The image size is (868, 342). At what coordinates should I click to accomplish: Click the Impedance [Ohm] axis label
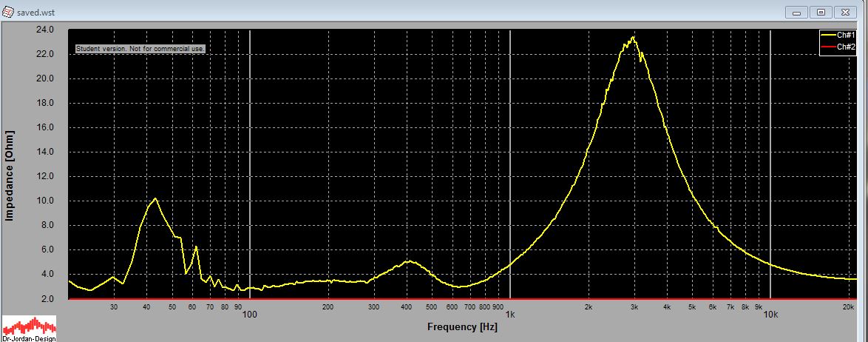9,175
